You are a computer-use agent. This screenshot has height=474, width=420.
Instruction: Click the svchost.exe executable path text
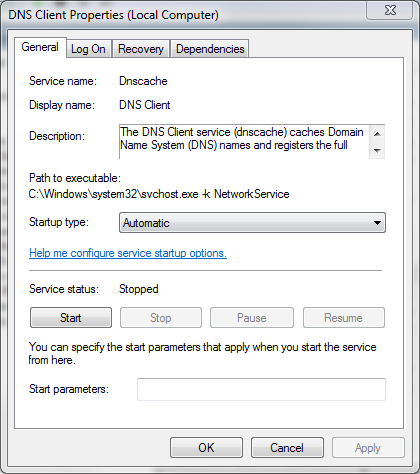pyautogui.click(x=159, y=194)
